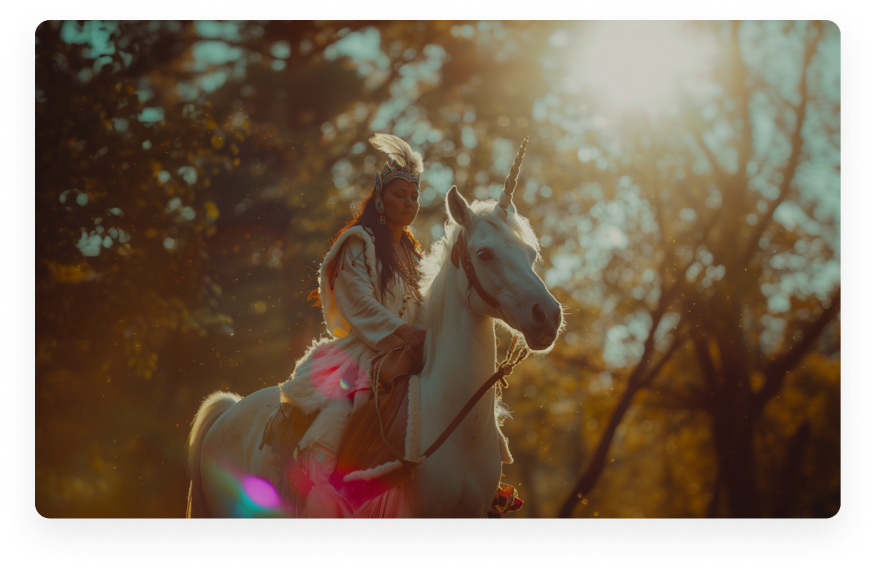Screen dimensions: 876x569
Task: Click the unicorn's nose
Action: [x=543, y=316]
